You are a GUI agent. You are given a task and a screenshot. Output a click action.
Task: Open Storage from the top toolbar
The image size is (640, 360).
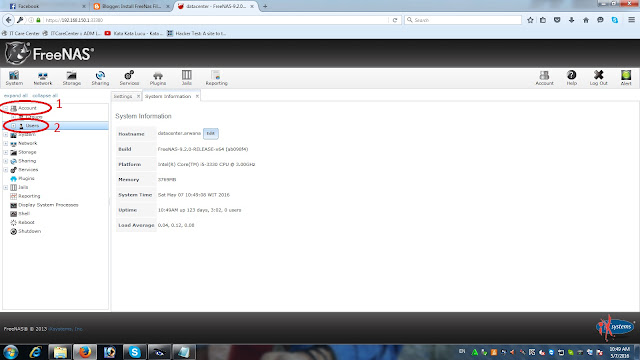point(71,78)
